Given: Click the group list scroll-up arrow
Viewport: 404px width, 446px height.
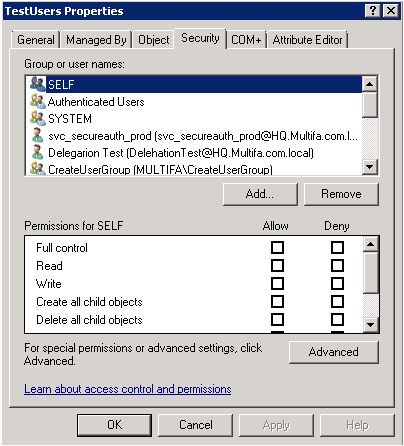Looking at the screenshot, I should [x=370, y=84].
